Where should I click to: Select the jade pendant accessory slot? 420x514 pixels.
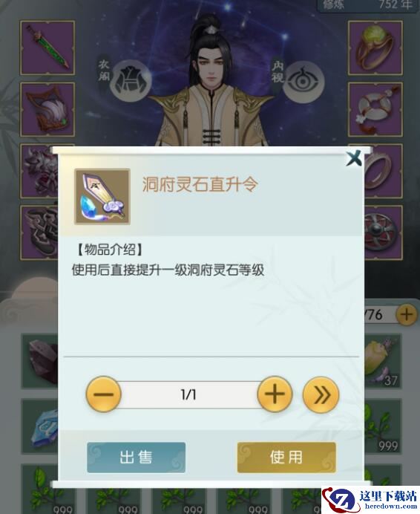point(375,109)
